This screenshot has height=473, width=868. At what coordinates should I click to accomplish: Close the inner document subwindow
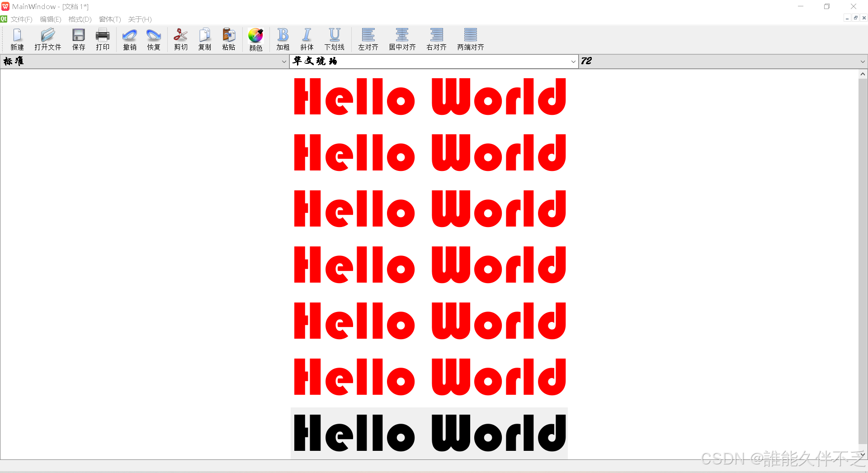(x=863, y=18)
